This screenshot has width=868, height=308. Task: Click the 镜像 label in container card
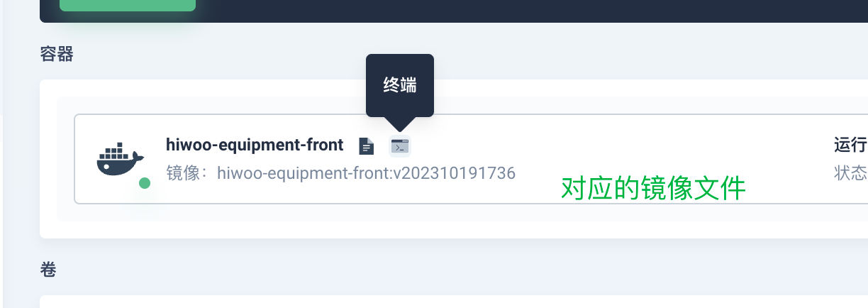coord(183,173)
